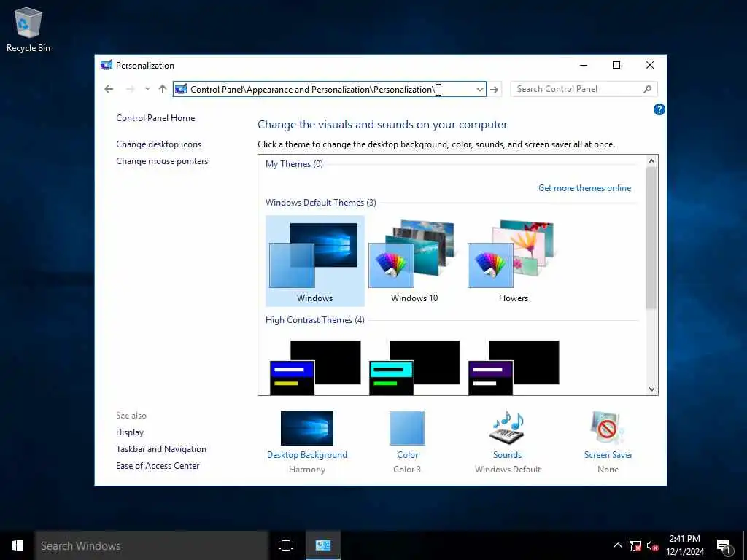The width and height of the screenshot is (747, 560).
Task: Open the Recycle Bin desktop icon
Action: [28, 29]
